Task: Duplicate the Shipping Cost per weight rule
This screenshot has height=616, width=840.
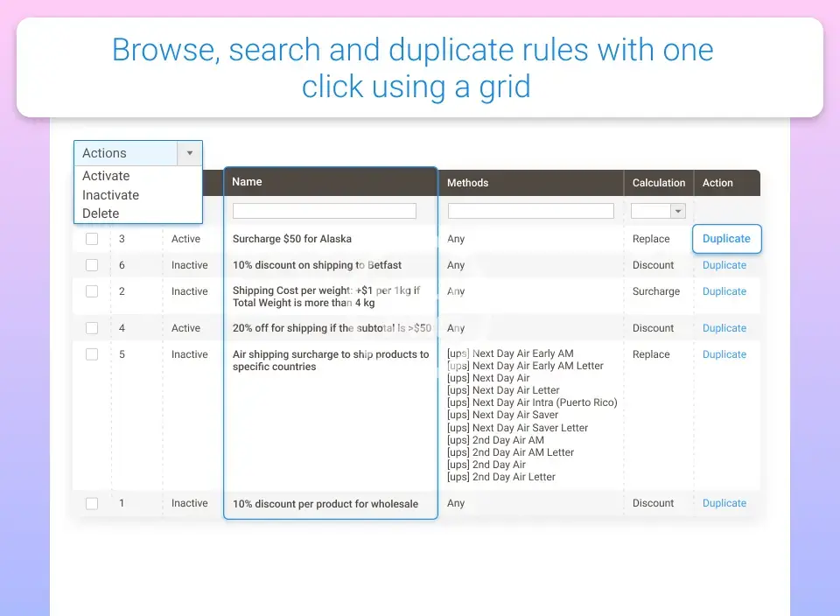Action: click(724, 291)
